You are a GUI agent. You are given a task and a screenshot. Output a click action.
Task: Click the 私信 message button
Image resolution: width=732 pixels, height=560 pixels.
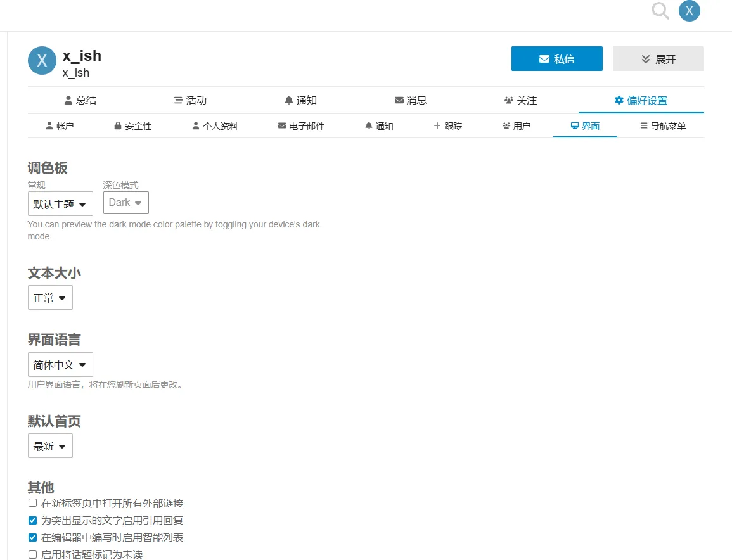pos(556,59)
